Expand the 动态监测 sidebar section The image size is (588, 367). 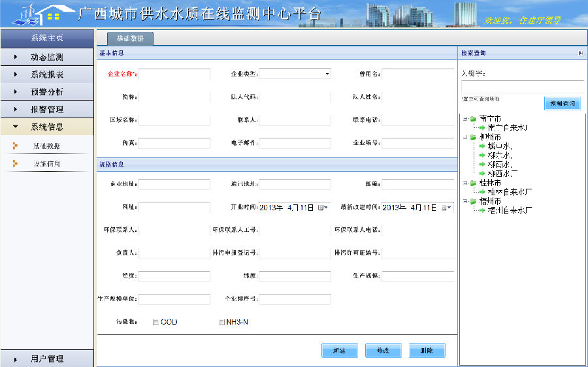point(46,57)
